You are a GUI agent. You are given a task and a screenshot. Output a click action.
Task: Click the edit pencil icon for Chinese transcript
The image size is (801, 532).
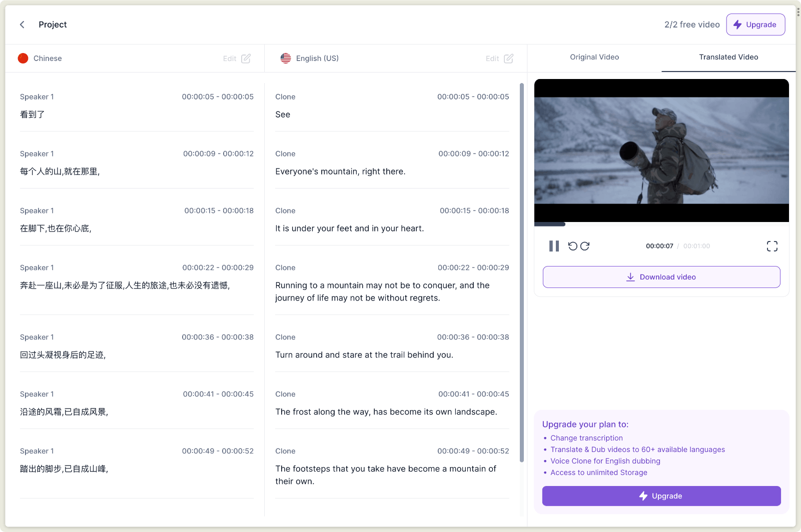[246, 58]
